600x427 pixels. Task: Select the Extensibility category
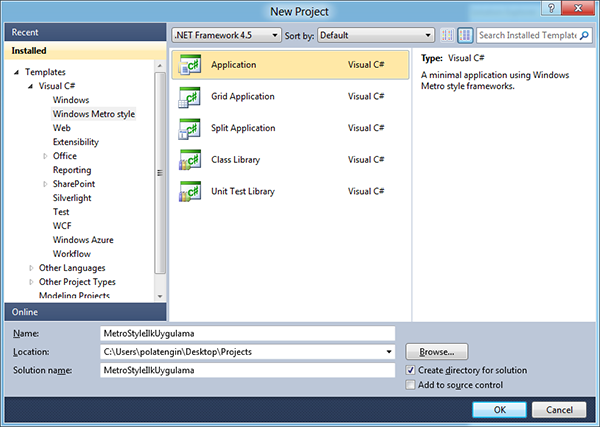click(76, 142)
